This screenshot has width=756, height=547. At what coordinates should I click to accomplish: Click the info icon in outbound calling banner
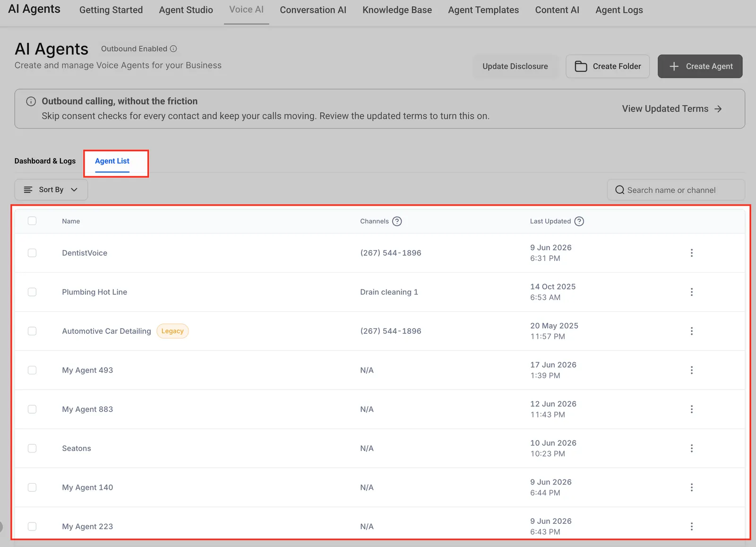coord(31,101)
